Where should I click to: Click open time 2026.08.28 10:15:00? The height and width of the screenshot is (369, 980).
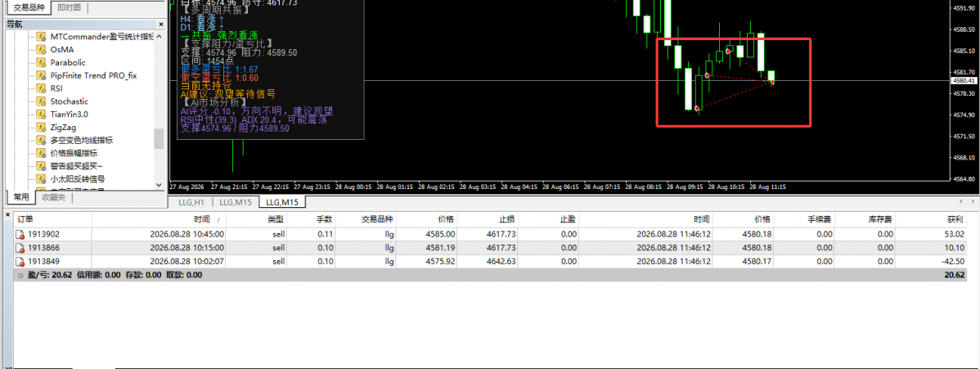(187, 248)
